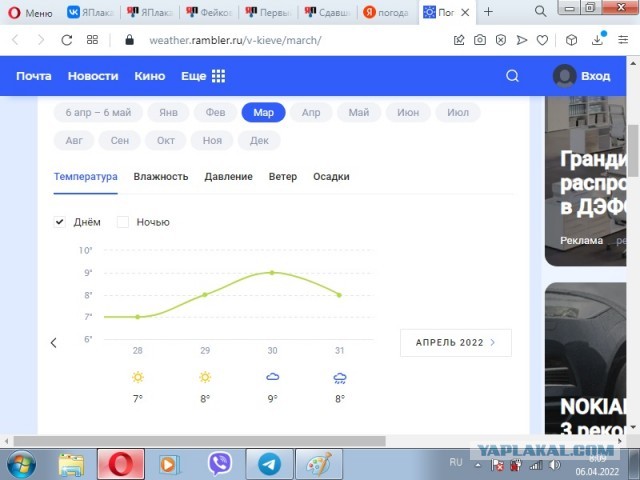This screenshot has height=480, width=640.
Task: Open the NOKIAN tyre ad thumbnail
Action: [585, 358]
